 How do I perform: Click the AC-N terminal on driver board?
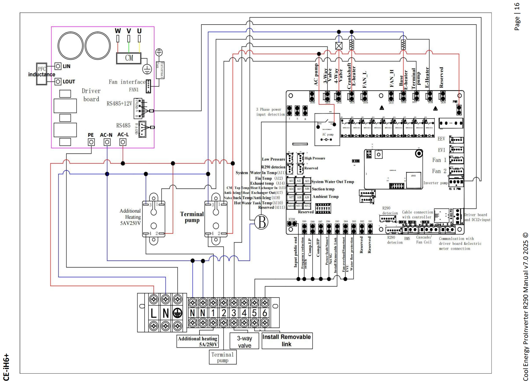(107, 142)
